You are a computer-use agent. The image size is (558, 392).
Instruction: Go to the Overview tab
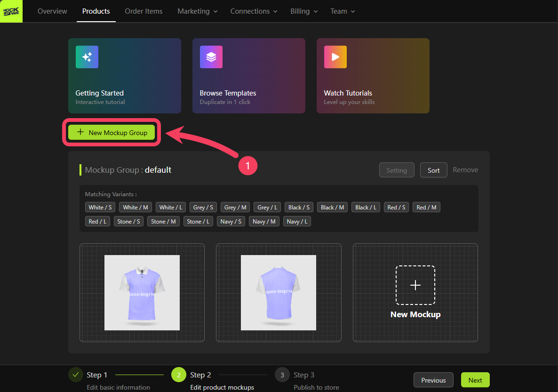click(52, 11)
